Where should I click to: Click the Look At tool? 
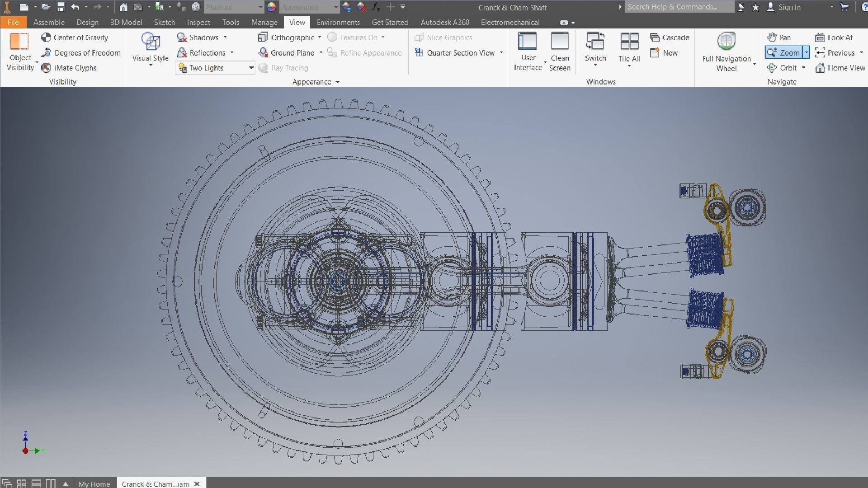click(x=834, y=38)
